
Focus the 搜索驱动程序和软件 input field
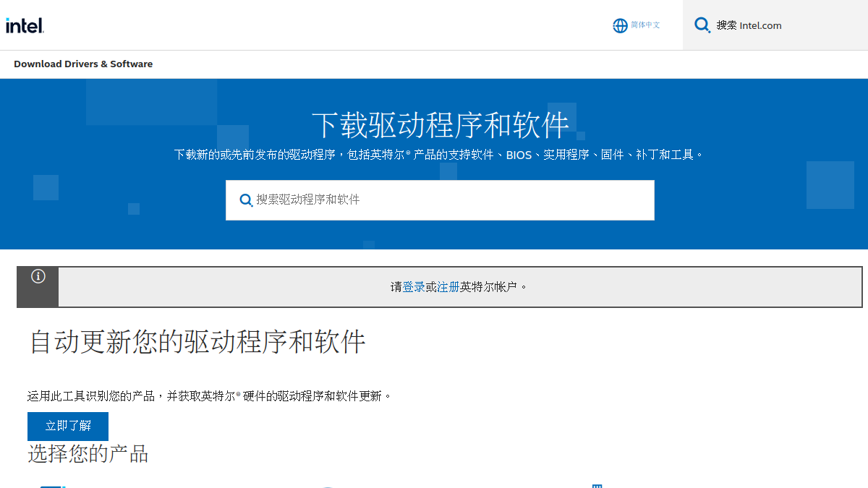440,200
